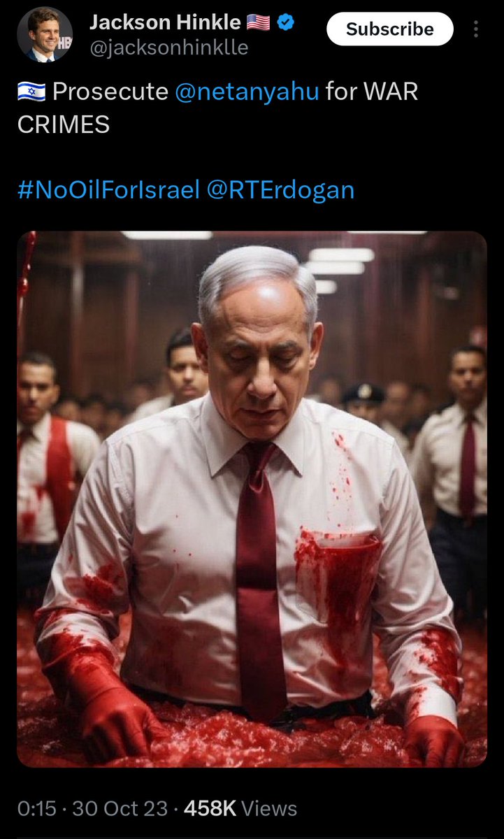Click the blue verified checkmark badge
Screen dimensions: 504x839
coord(286,23)
